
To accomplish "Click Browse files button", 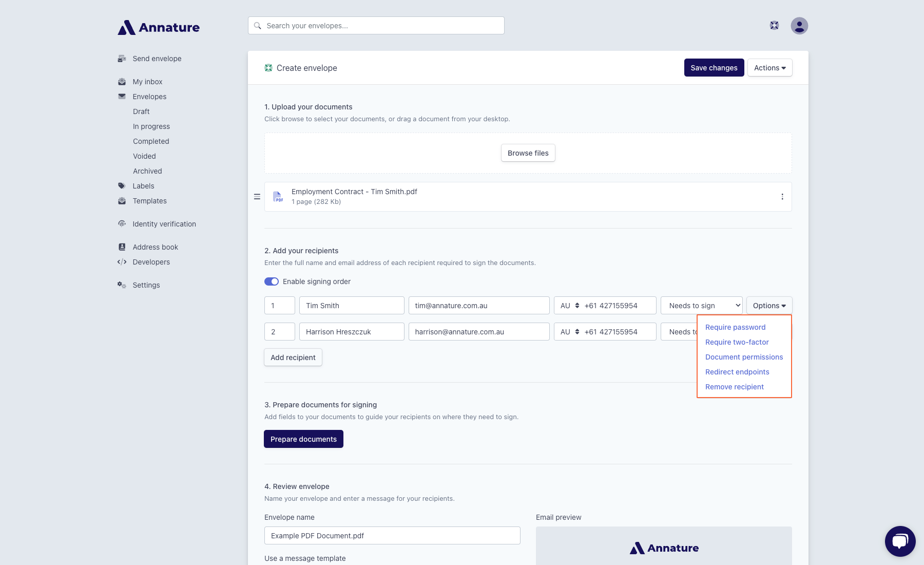I will [528, 153].
